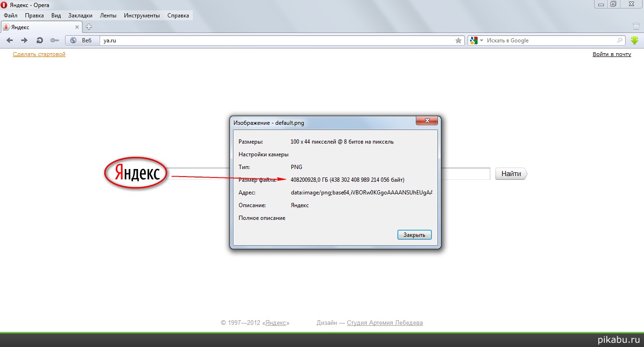Click the data:image/png;base64 address value
Viewport: 644px width, 347px height.
[362, 192]
